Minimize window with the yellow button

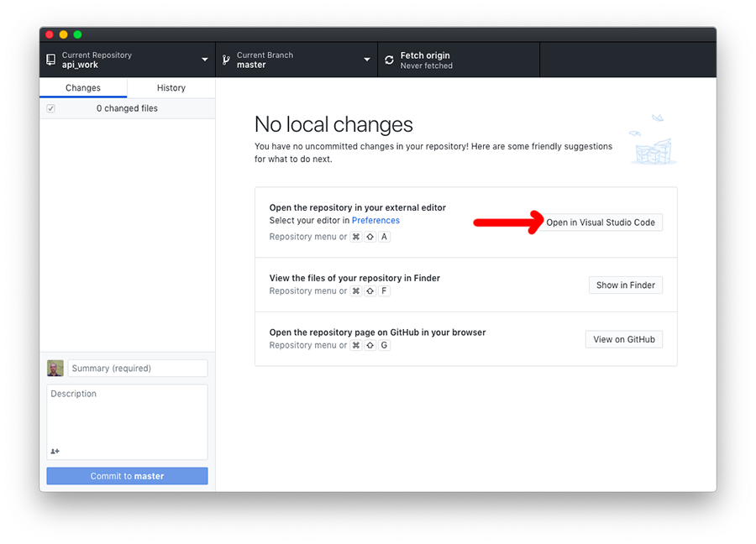(63, 34)
